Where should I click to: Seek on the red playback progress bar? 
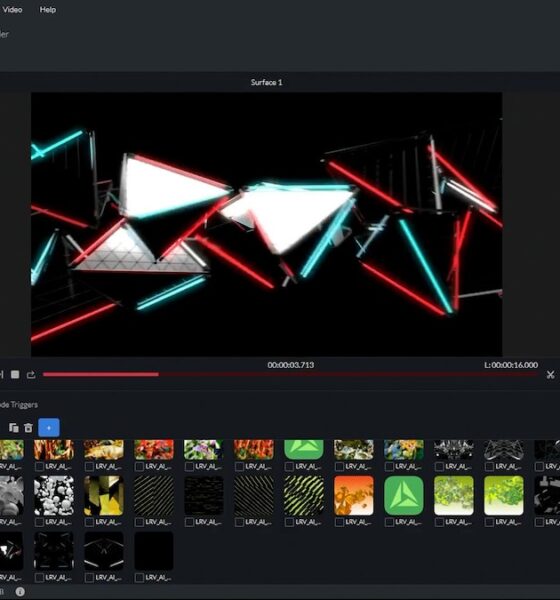point(290,374)
